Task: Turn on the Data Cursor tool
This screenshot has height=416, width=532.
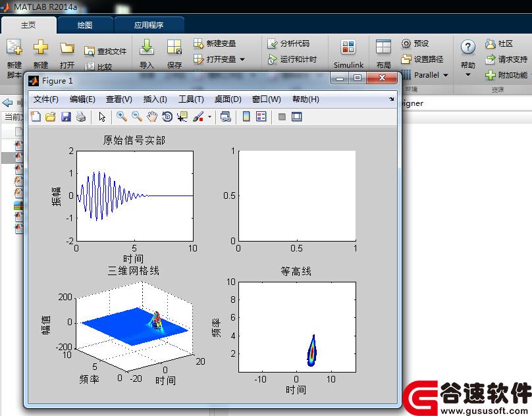Action: point(182,117)
